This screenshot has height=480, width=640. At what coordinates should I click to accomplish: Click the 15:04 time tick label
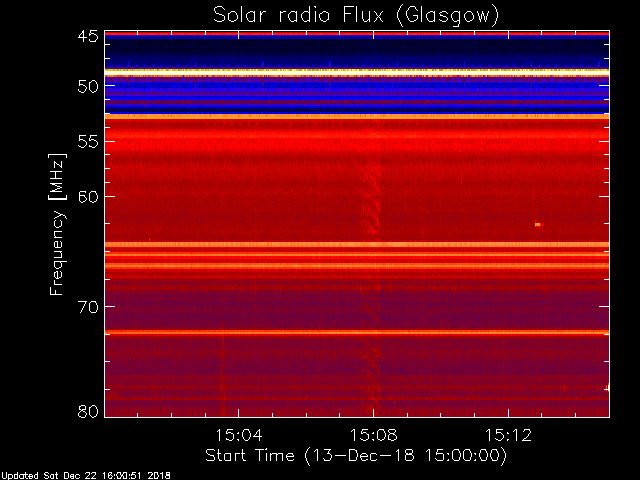pos(239,435)
